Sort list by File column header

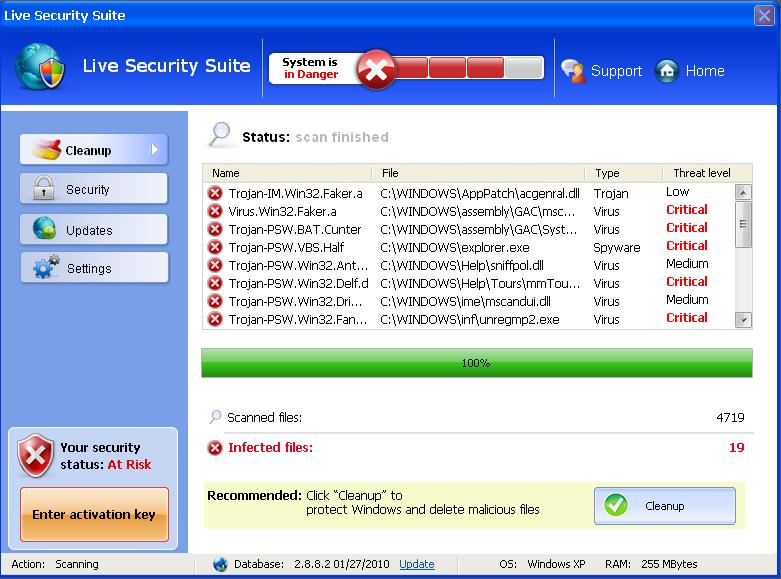[478, 173]
